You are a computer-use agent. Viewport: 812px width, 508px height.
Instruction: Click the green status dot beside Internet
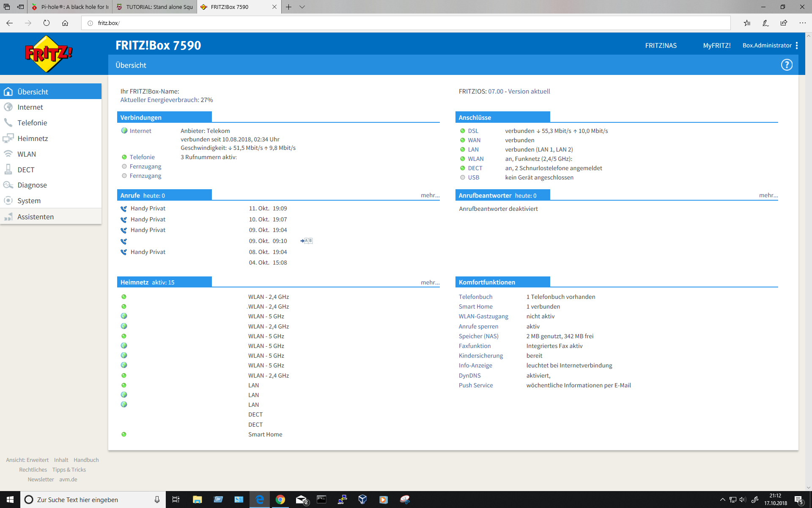(x=124, y=131)
